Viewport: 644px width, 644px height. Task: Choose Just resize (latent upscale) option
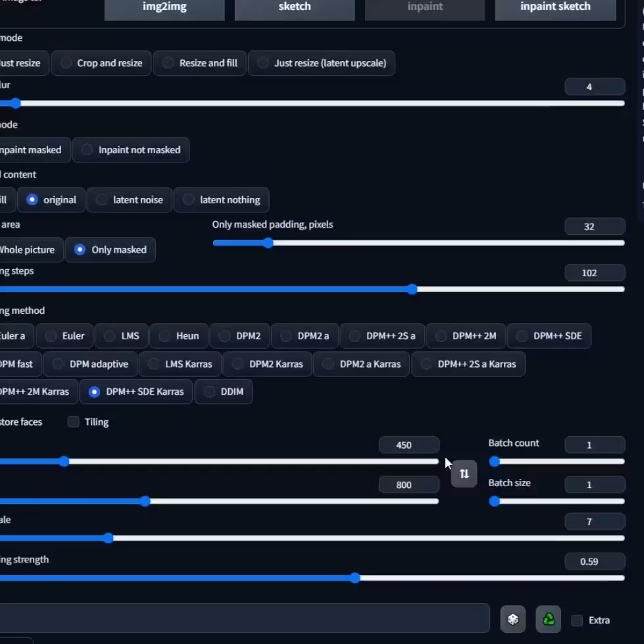tap(322, 63)
